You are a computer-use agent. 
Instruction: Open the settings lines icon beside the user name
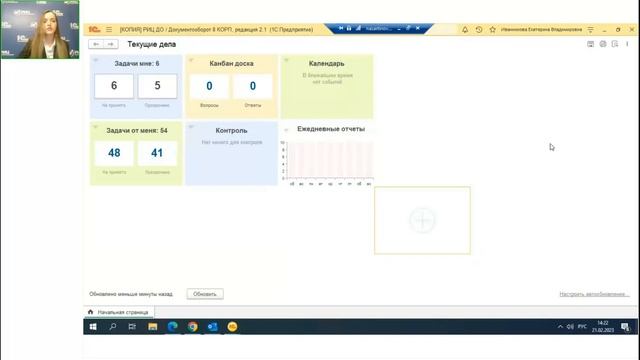[x=591, y=29]
